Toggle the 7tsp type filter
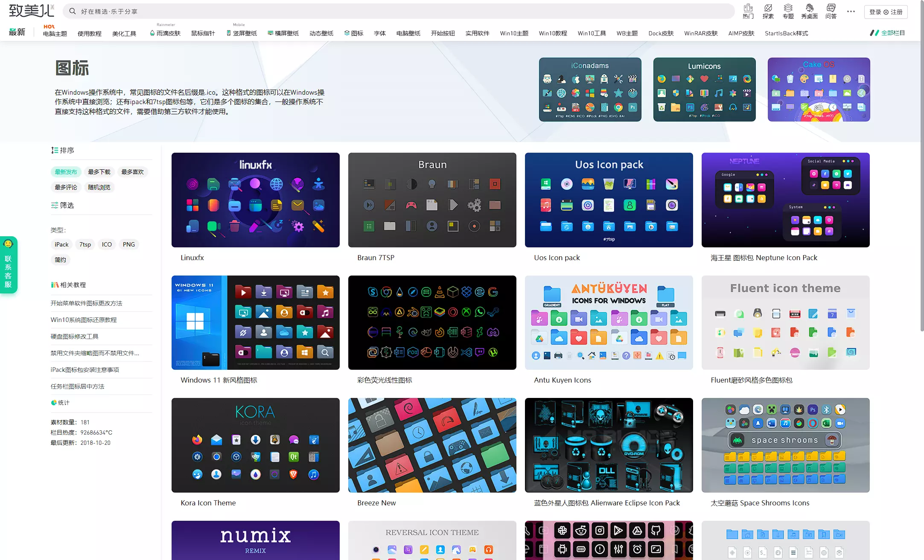924x560 pixels. click(x=85, y=244)
